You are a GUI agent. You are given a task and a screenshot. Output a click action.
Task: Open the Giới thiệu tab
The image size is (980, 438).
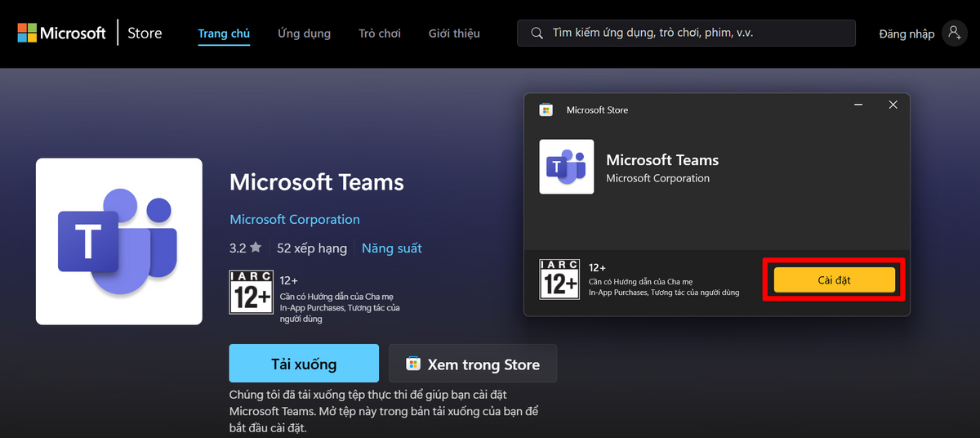click(454, 34)
